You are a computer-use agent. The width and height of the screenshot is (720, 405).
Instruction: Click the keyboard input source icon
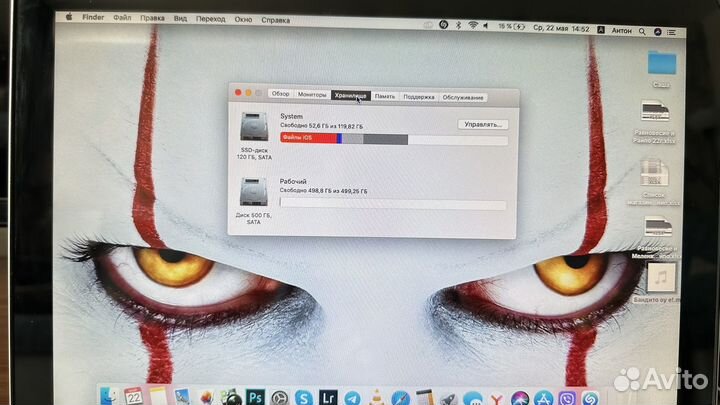click(601, 29)
